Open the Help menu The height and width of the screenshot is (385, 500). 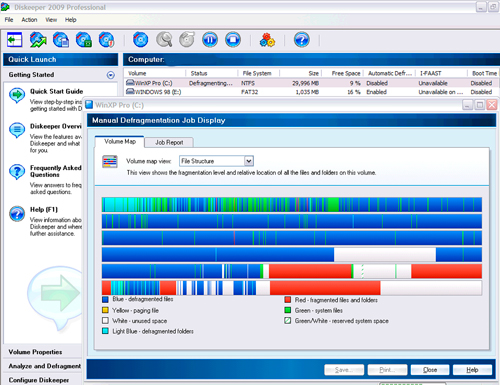70,20
